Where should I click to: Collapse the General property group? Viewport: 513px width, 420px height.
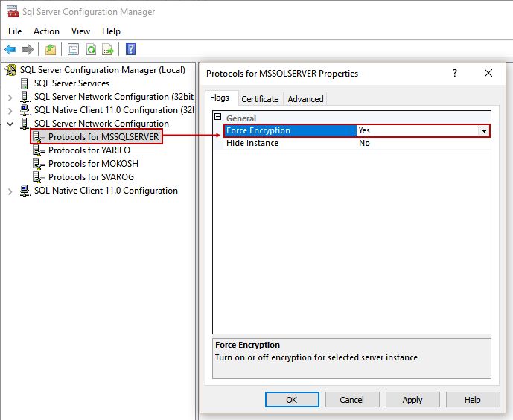tap(218, 116)
